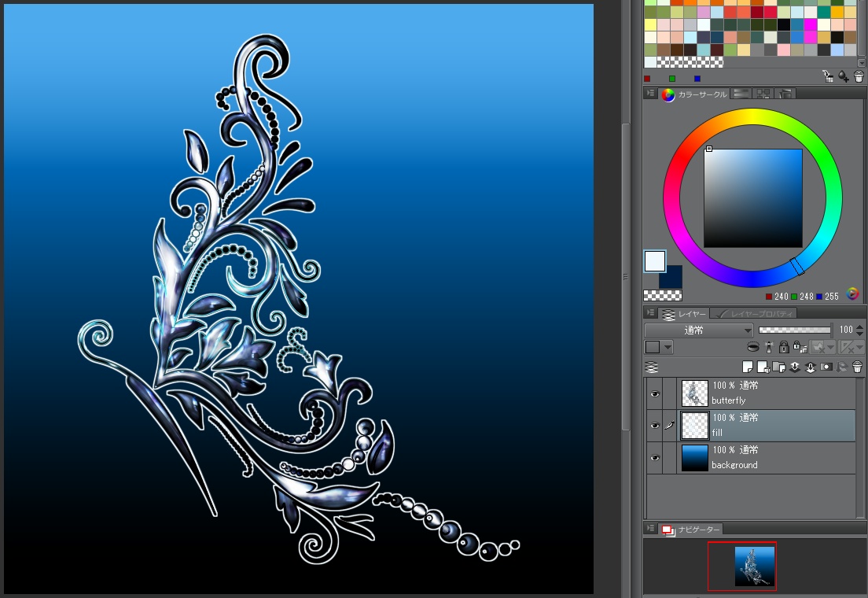Viewport: 868px width, 598px height.
Task: Click the Clip to Layer Below icon
Action: [x=753, y=347]
